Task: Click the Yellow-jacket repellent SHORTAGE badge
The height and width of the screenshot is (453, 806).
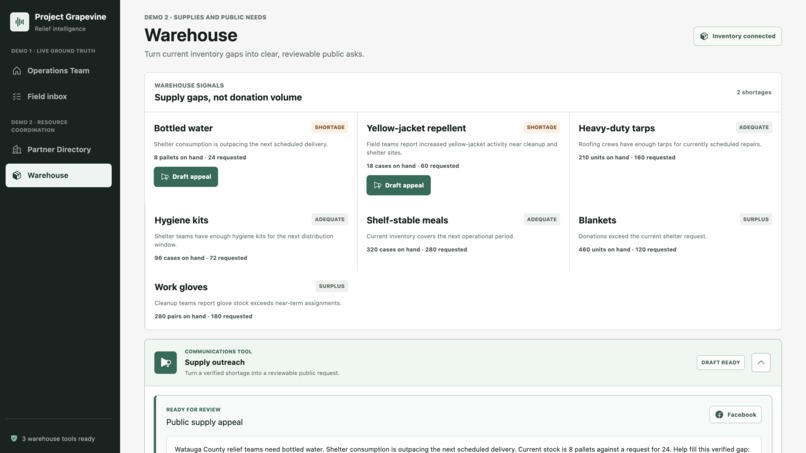Action: tap(542, 127)
